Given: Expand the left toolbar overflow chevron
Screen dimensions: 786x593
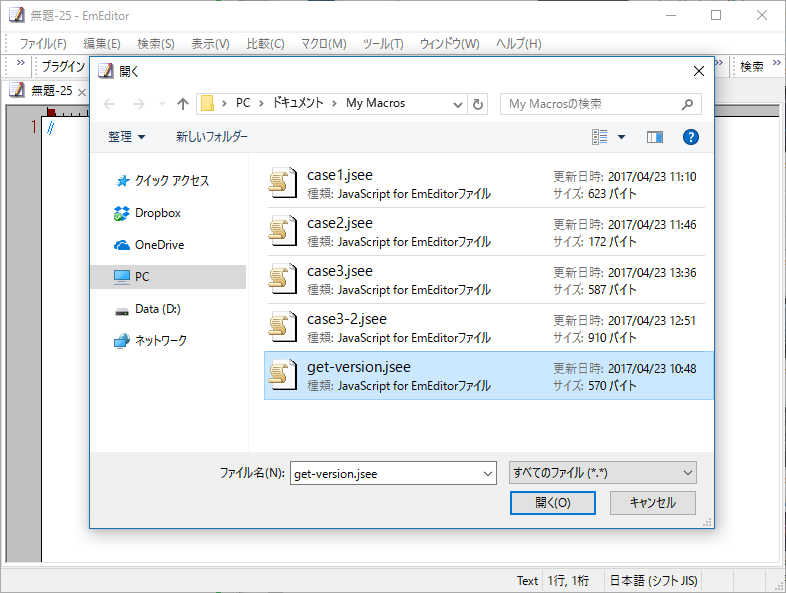Looking at the screenshot, I should coord(21,63).
